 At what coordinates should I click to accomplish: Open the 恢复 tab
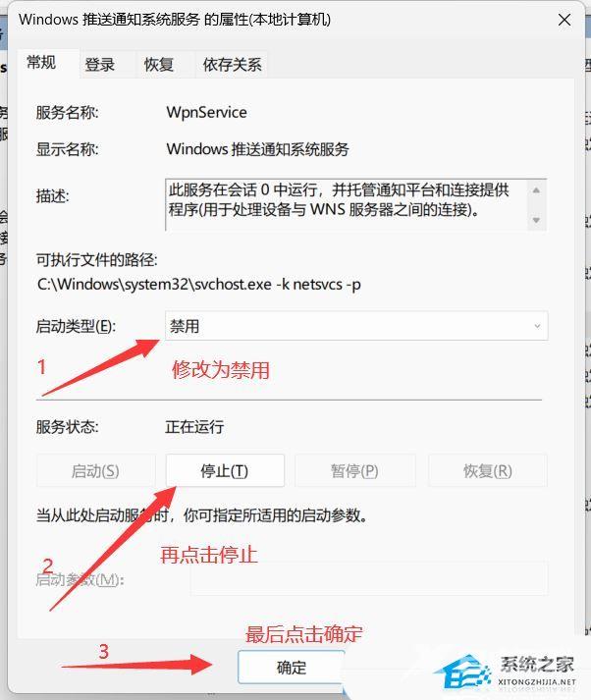click(x=158, y=65)
